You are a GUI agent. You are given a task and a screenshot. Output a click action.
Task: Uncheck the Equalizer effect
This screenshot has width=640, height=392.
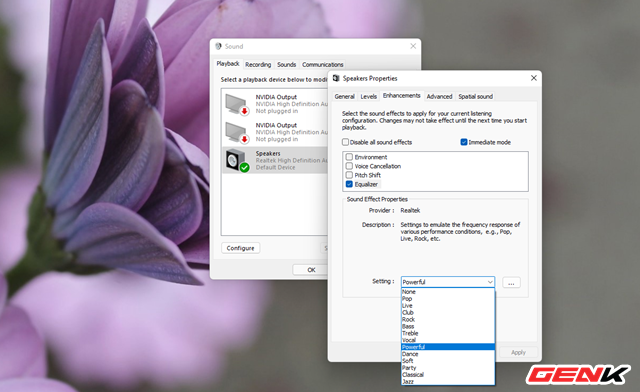pos(349,184)
